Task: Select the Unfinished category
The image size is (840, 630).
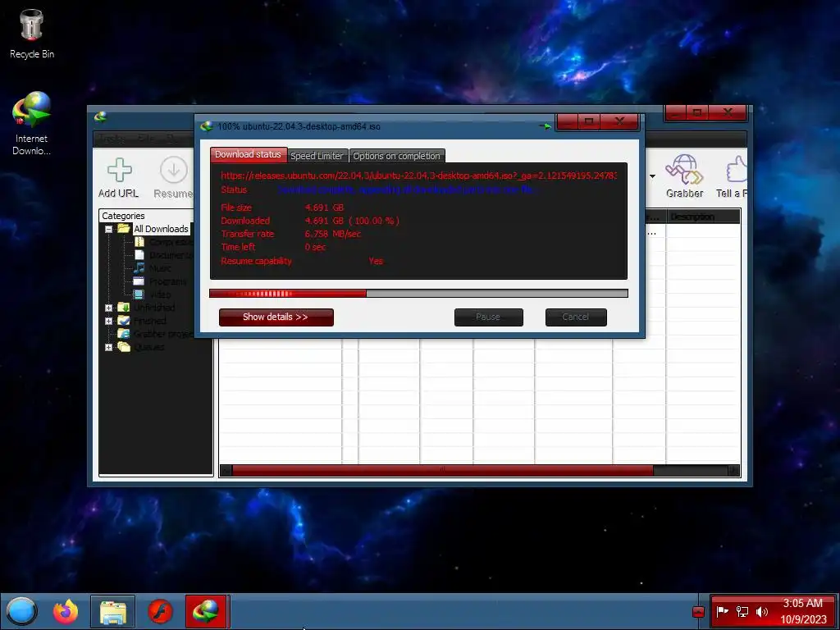Action: coord(153,308)
